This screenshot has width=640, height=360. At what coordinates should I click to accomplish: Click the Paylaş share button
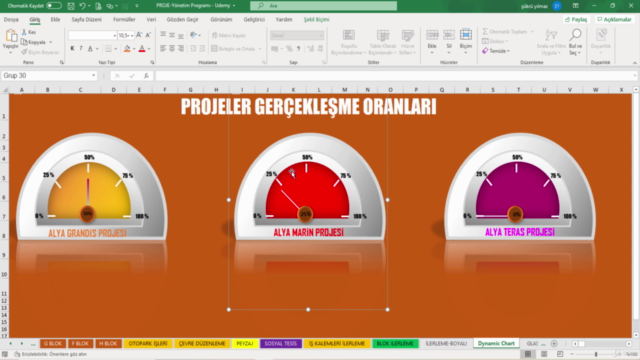coord(576,19)
